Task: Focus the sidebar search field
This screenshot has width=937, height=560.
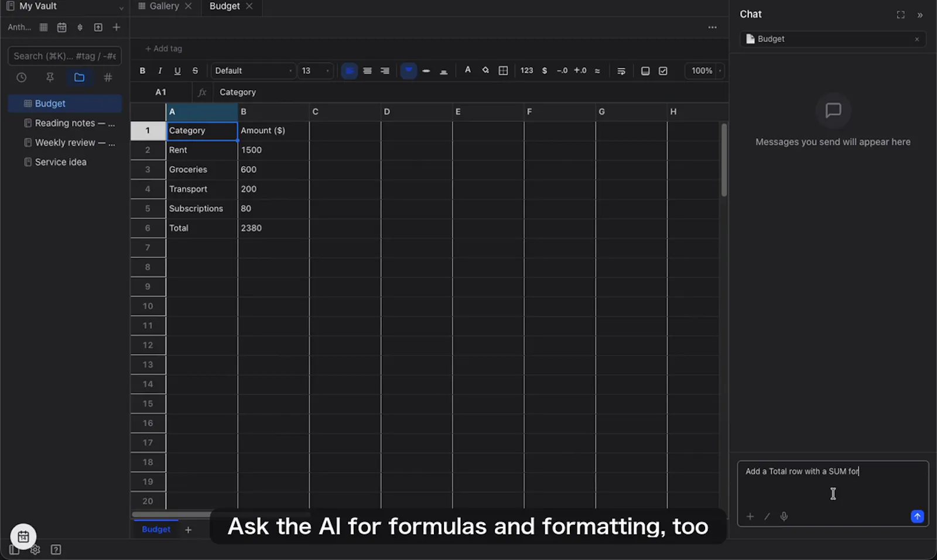Action: (x=64, y=56)
